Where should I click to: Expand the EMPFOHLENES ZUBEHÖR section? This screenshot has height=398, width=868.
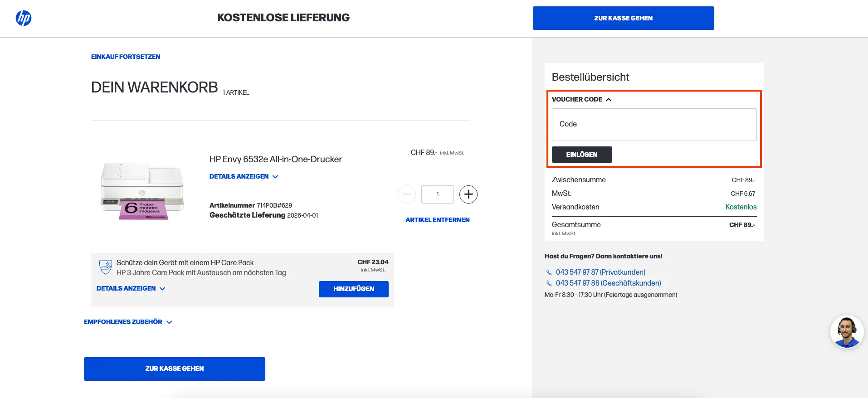coord(128,322)
